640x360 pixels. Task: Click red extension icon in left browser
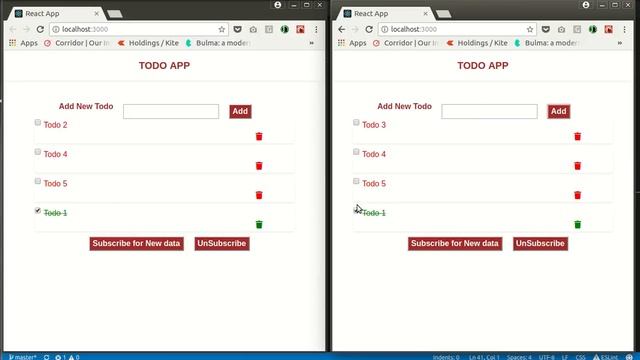tap(300, 29)
